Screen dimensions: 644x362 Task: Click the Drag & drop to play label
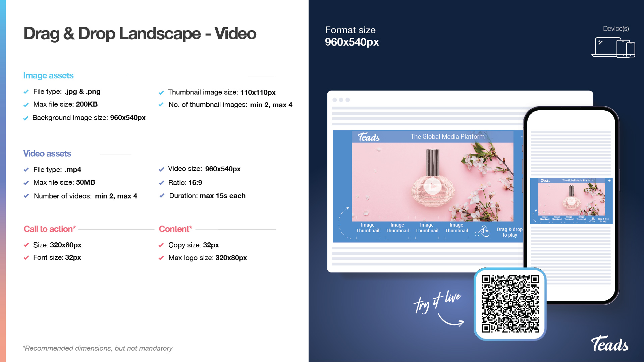pos(509,232)
